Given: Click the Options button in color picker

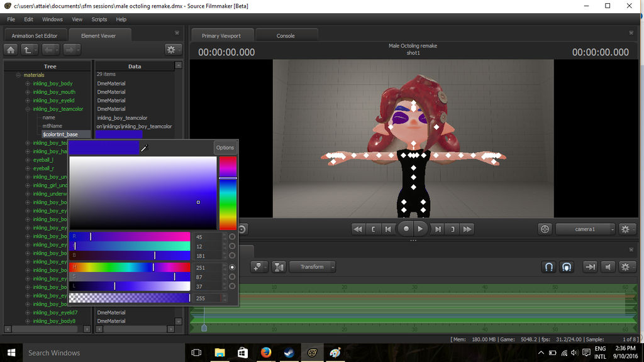Looking at the screenshot, I should tap(225, 147).
